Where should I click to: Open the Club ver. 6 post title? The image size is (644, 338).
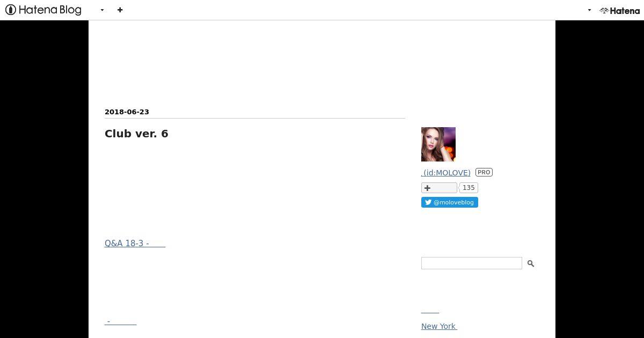point(136,134)
